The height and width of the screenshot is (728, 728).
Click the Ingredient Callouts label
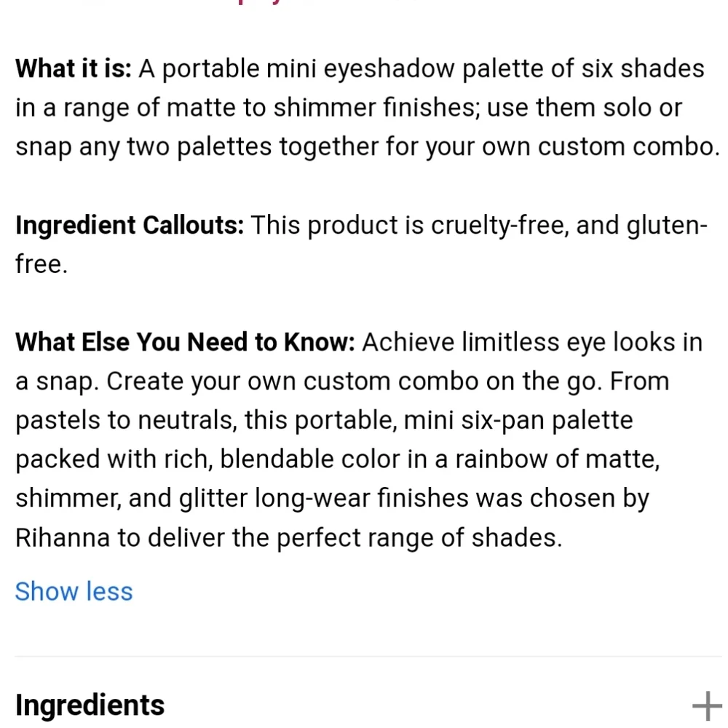coord(129,225)
